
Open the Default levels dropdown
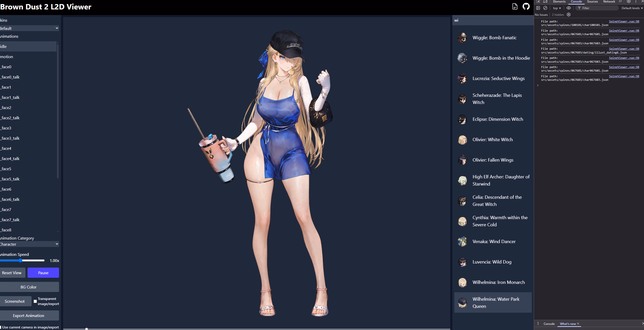pos(632,8)
